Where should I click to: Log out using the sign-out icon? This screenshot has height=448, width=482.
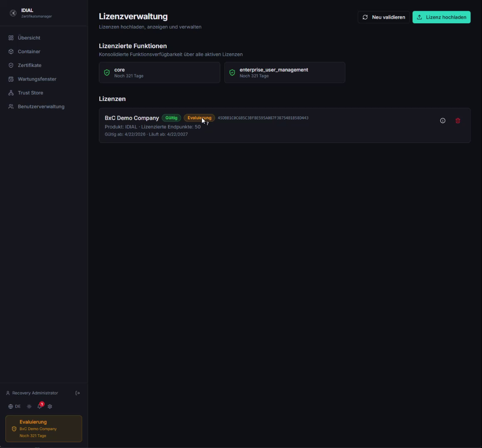point(78,393)
